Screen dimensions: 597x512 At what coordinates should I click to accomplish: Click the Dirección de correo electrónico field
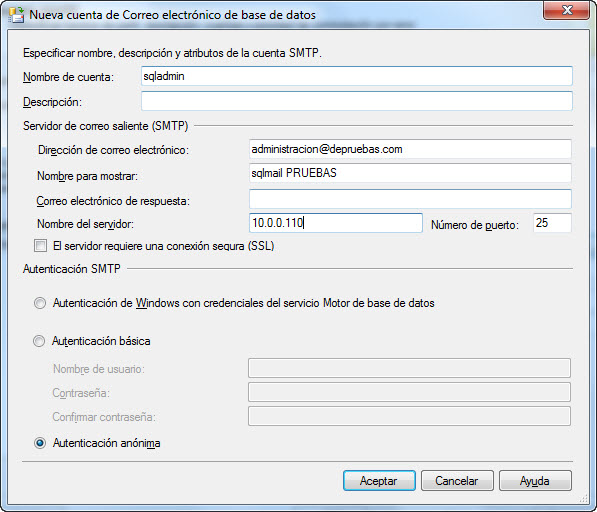410,149
